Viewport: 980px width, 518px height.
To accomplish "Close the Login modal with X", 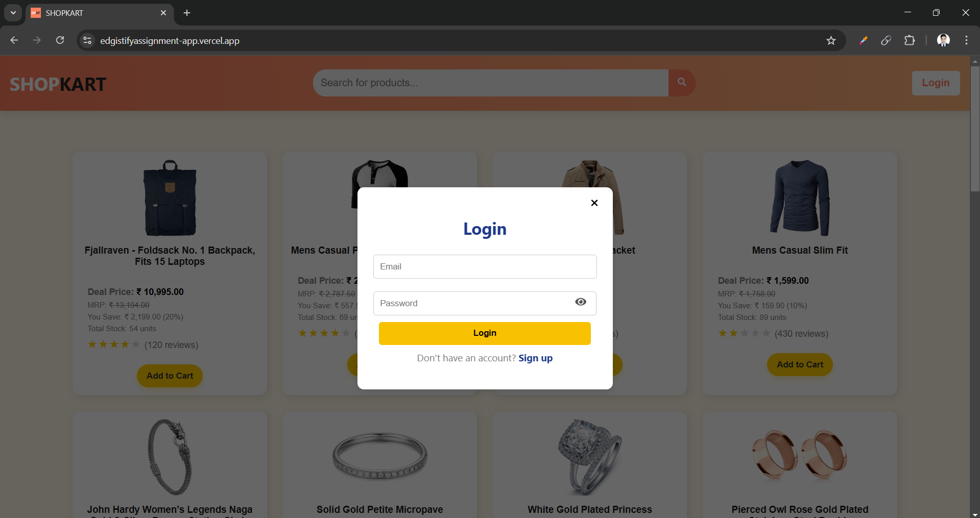I will (594, 203).
